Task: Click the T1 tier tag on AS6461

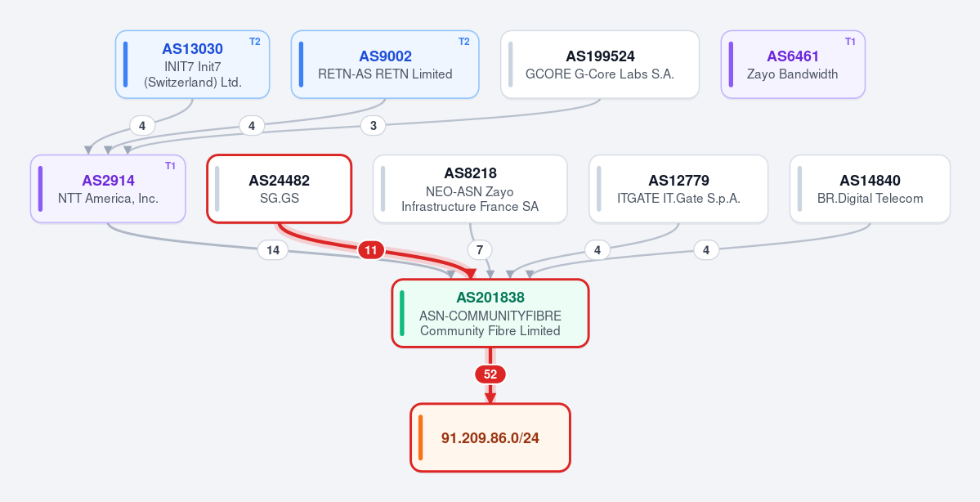Action: tap(850, 41)
